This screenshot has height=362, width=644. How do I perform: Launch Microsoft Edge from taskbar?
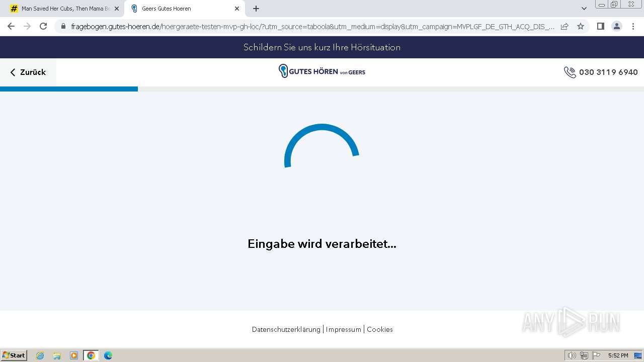pyautogui.click(x=108, y=355)
